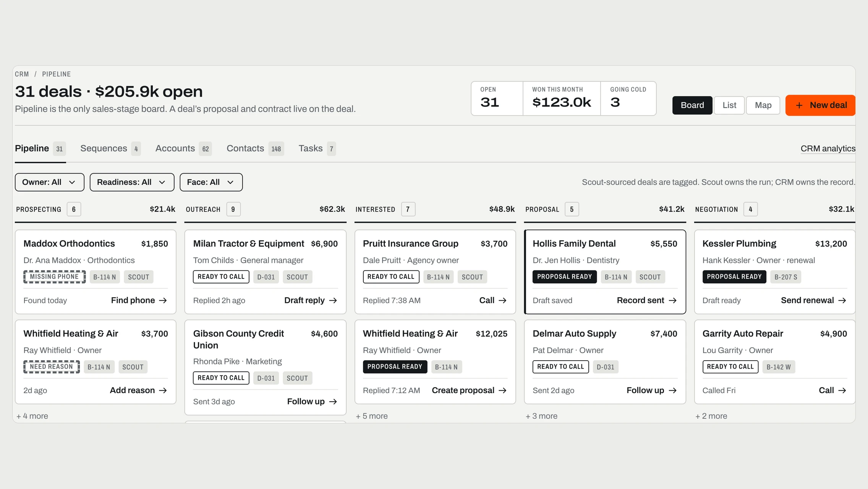
Task: Click the CRM breadcrumb
Action: [22, 74]
